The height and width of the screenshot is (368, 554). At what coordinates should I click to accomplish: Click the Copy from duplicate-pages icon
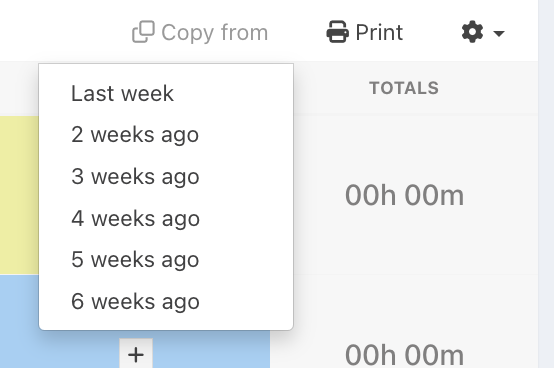point(143,32)
